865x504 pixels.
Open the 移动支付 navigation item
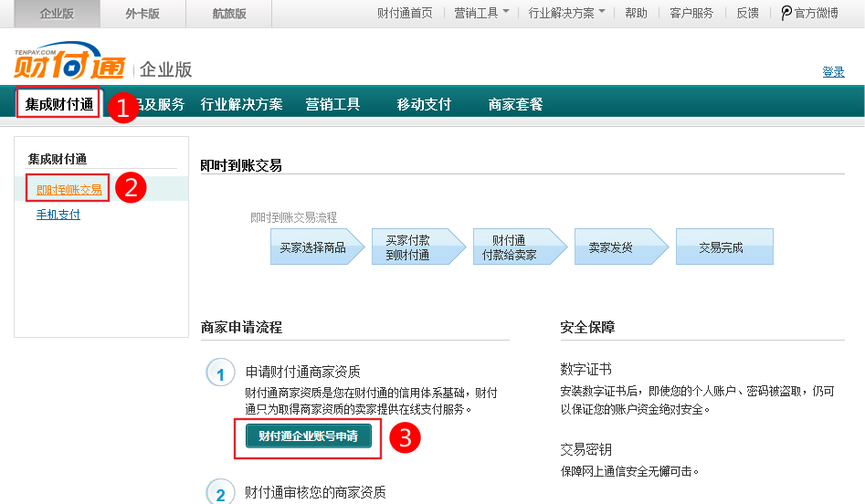click(424, 104)
